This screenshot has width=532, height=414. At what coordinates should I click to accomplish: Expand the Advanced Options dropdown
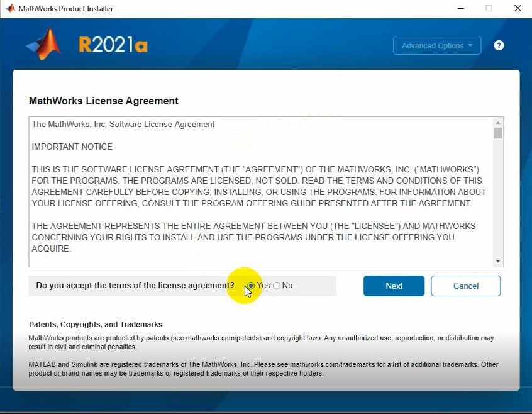437,45
